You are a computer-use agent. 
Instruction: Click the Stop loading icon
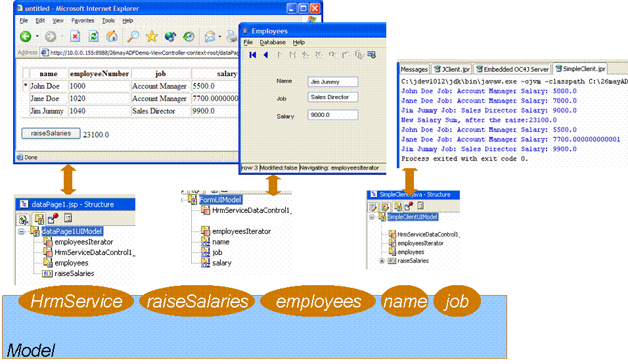pos(75,36)
